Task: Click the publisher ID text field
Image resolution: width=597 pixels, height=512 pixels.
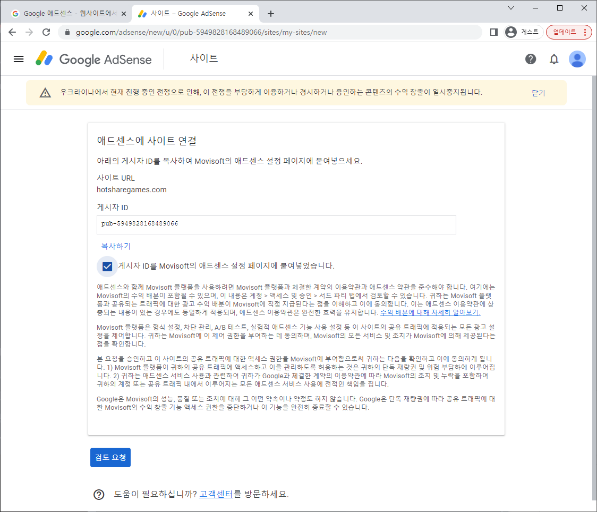Action: [276, 225]
